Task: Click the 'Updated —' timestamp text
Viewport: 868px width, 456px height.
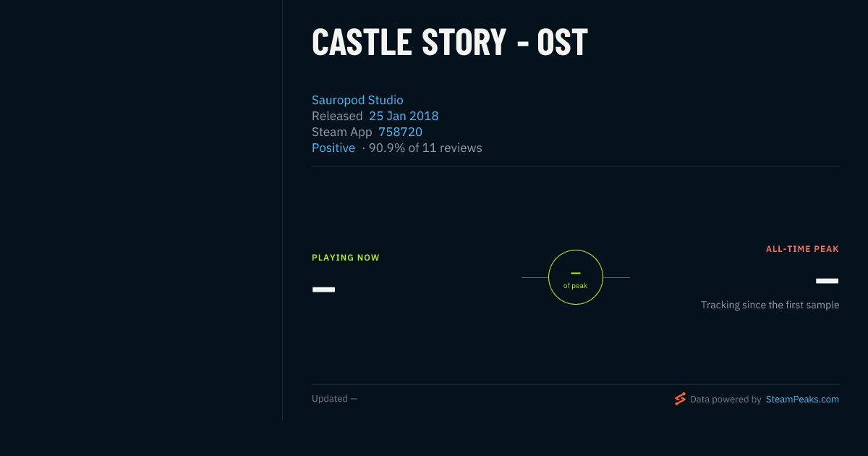Action: 334,399
